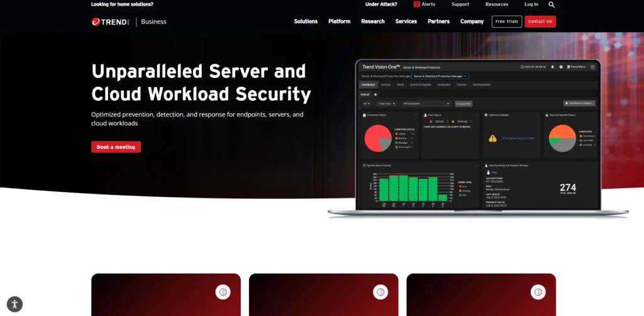Screen dimensions: 644x316
Task: Click the Security Update Status pie chart
Action: [562, 138]
